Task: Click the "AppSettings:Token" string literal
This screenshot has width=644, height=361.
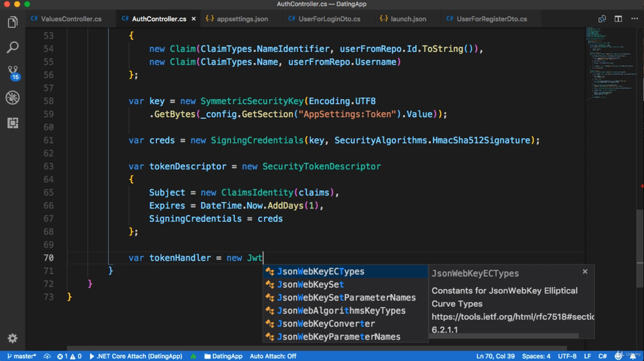Action: tap(347, 114)
